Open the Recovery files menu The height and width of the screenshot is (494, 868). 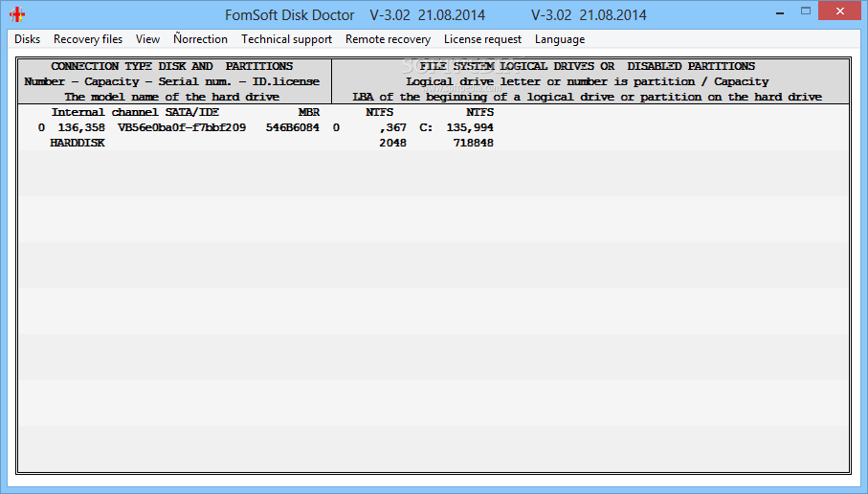[88, 39]
